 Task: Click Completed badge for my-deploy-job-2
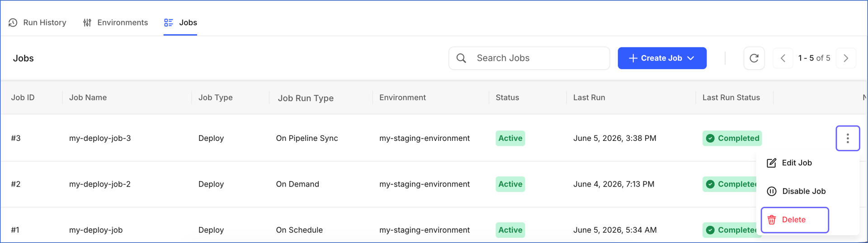pyautogui.click(x=730, y=184)
